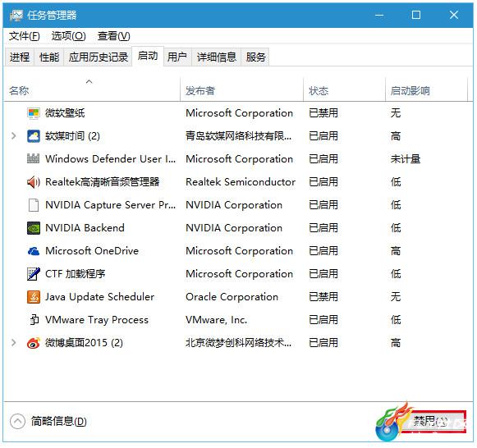Switch to the 详细信息 tab
Image resolution: width=477 pixels, height=448 pixels.
216,57
